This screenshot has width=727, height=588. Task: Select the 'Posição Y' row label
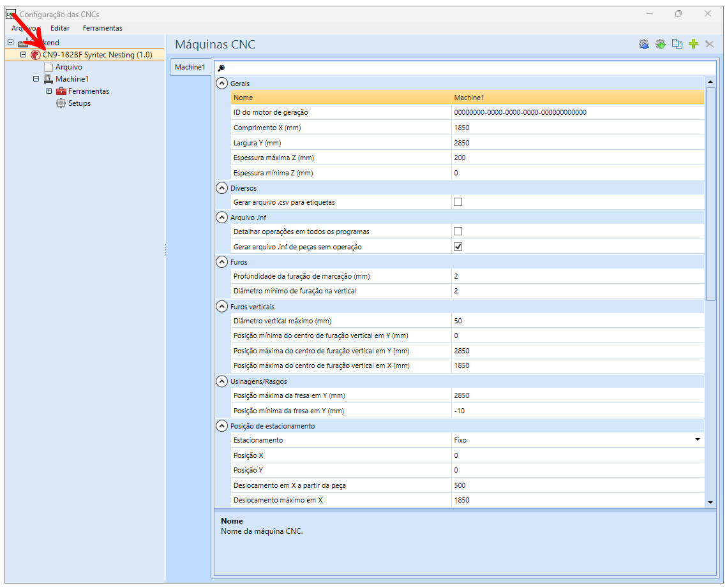coord(248,470)
